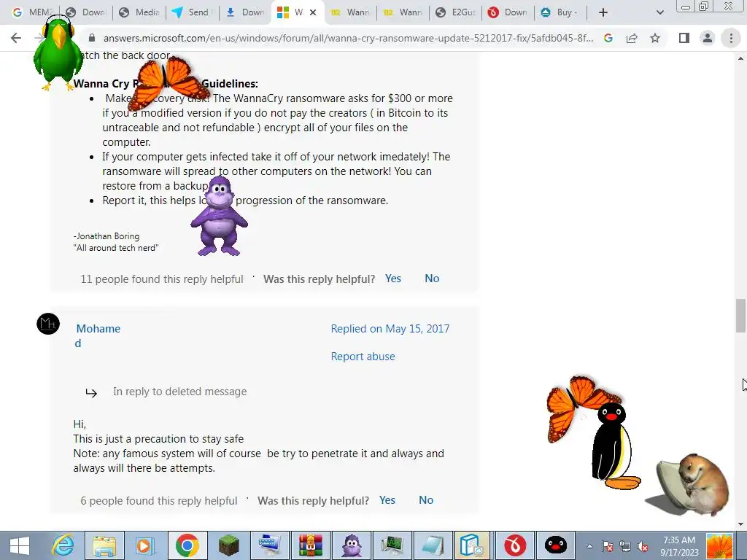Viewport: 747px width, 560px height.
Task: Open the notepad taskbar icon
Action: pos(433,545)
